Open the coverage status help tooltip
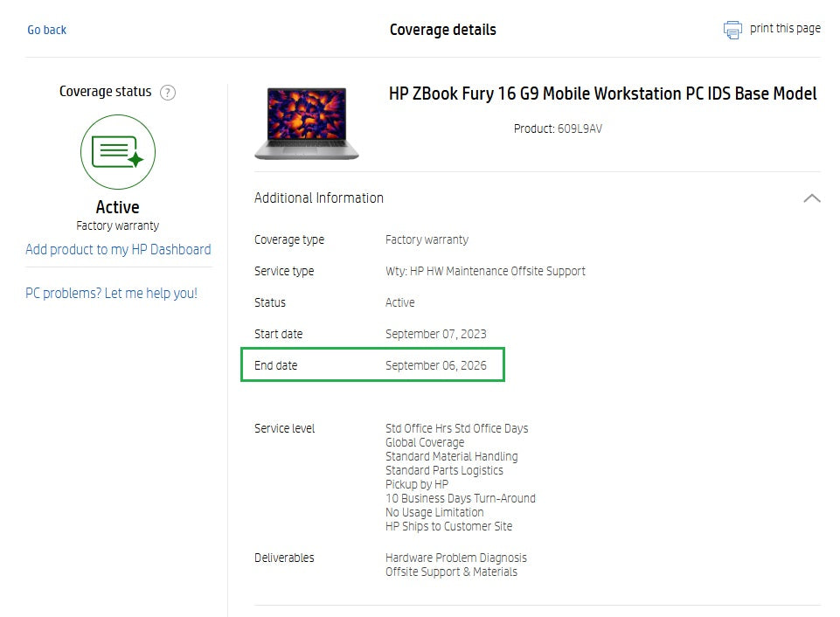 click(167, 92)
